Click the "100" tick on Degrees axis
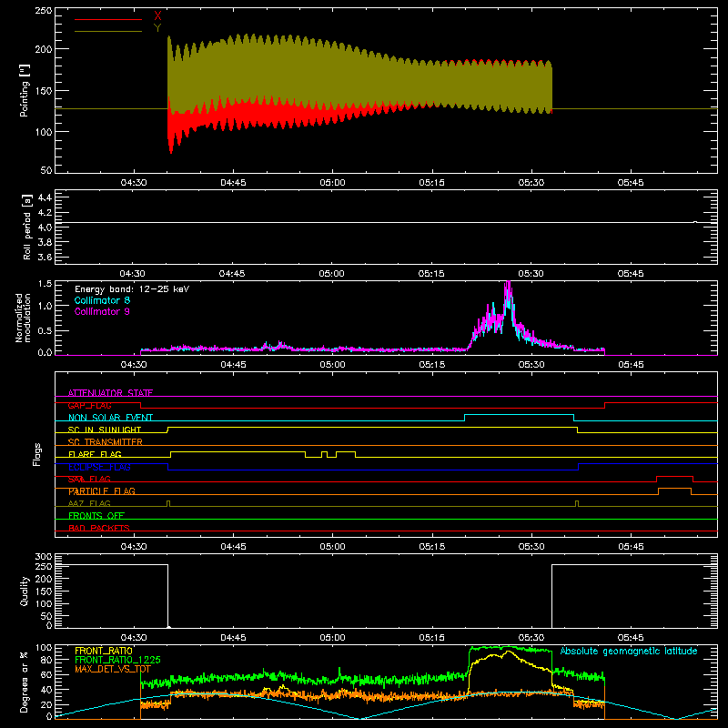 tap(44, 648)
